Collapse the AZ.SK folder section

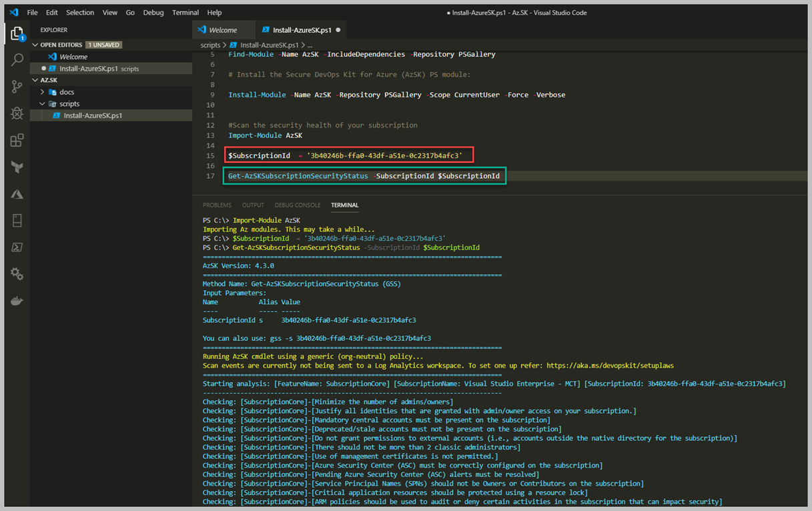click(35, 80)
